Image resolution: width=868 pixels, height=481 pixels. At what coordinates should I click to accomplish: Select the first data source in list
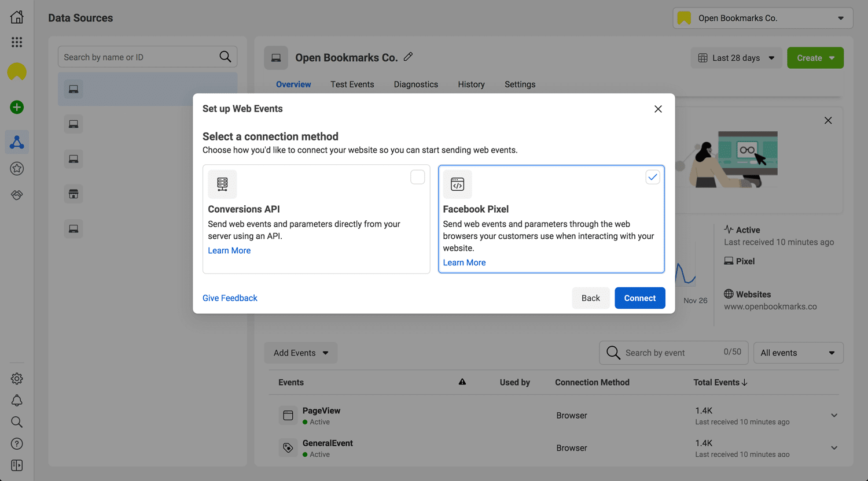[148, 89]
